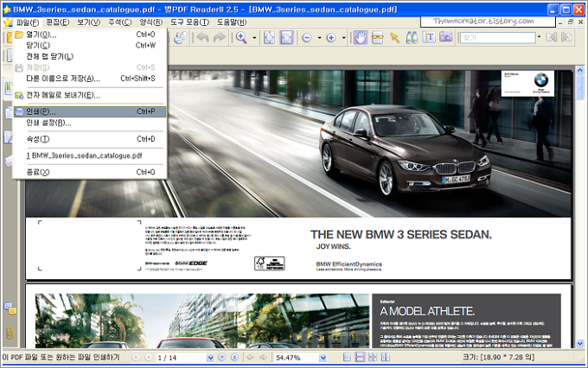
Task: Switch to continuous page layout
Action: pyautogui.click(x=360, y=358)
